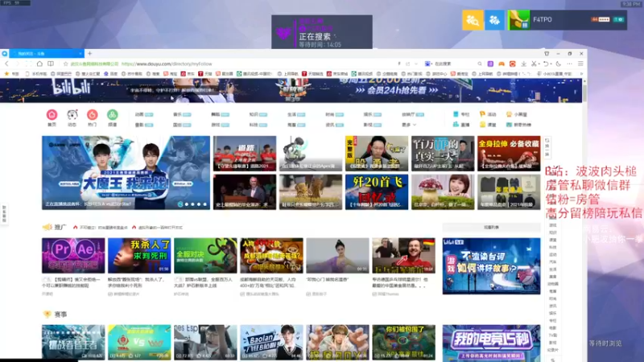Select the 鬼畜 category link
Screen dimensions: 644x362
(296, 125)
